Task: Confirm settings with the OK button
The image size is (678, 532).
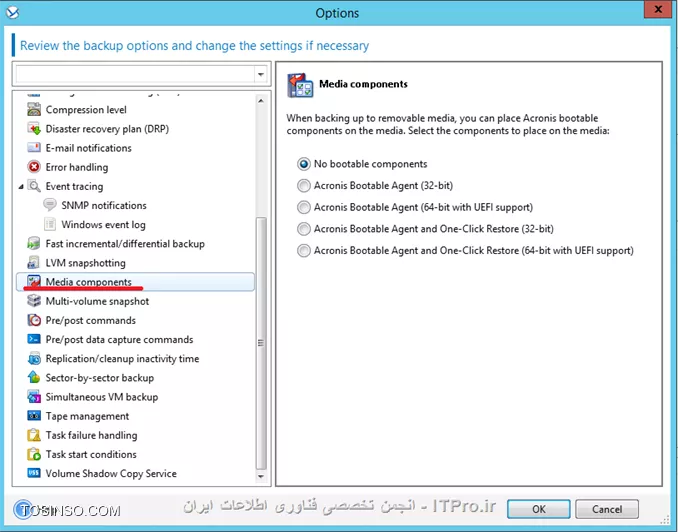Action: (x=539, y=509)
